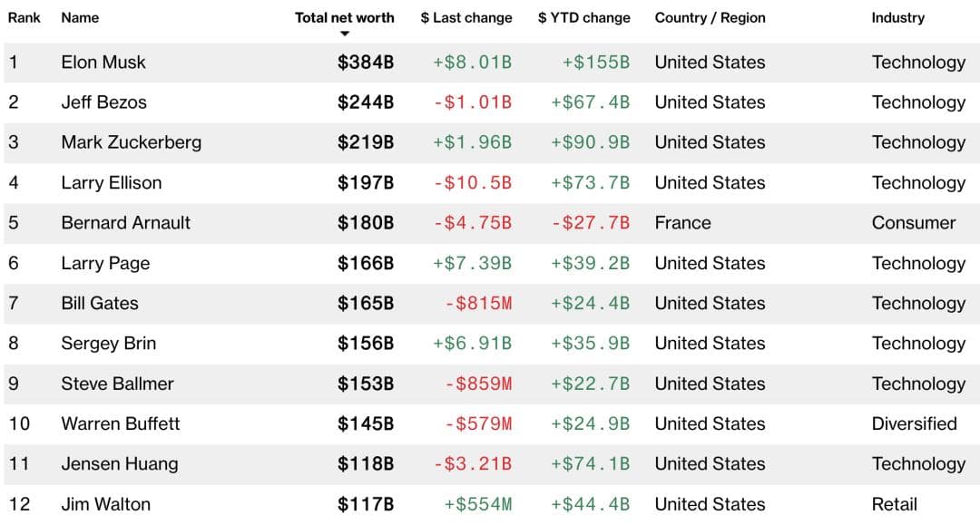Sort by Country / Region header

(x=710, y=17)
